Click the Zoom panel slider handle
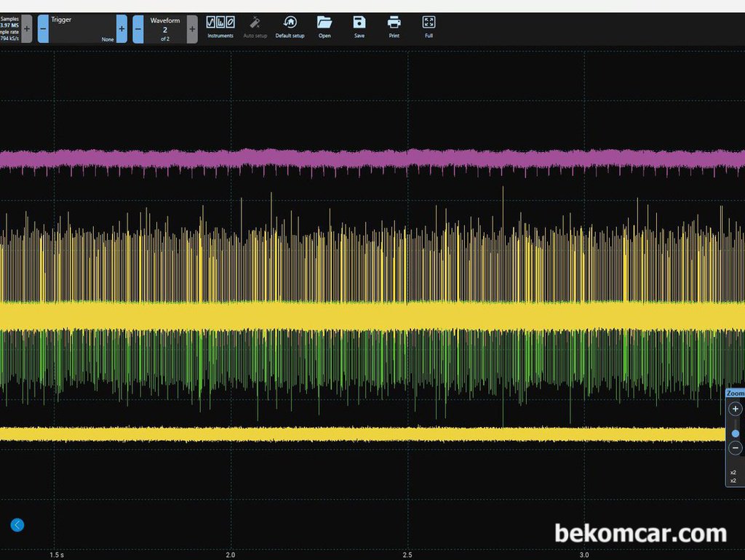The width and height of the screenshot is (745, 560). point(736,433)
